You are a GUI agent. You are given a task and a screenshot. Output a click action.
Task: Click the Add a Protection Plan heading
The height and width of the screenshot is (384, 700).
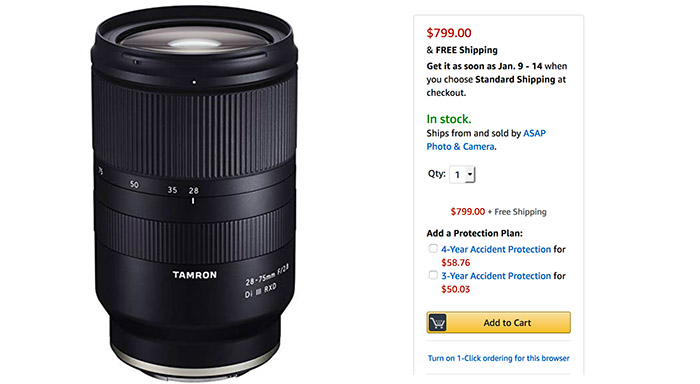(474, 233)
